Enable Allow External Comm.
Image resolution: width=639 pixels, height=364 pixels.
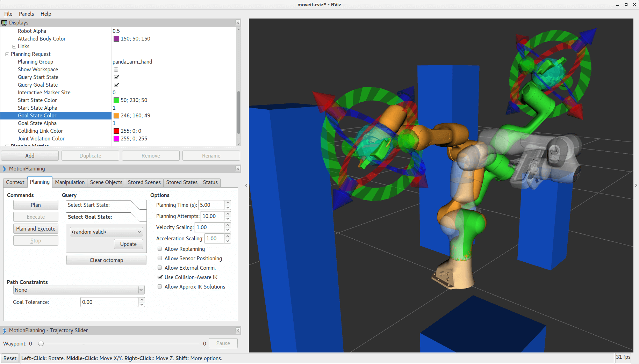(160, 268)
